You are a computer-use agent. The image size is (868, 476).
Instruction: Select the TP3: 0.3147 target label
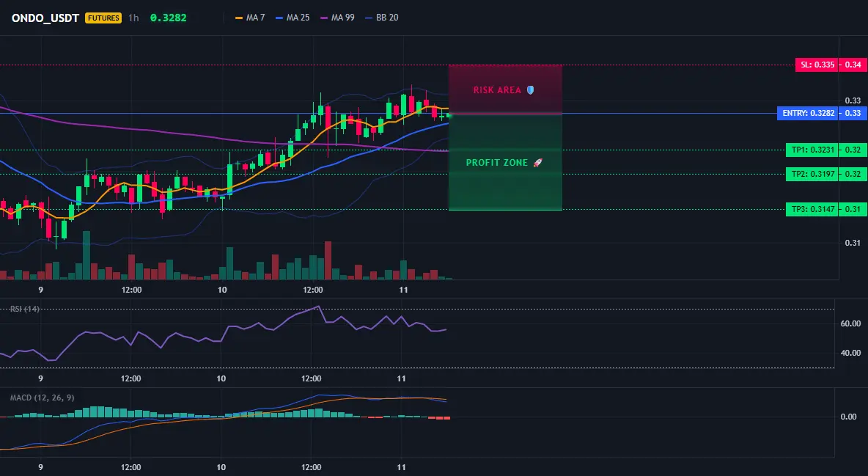point(812,210)
